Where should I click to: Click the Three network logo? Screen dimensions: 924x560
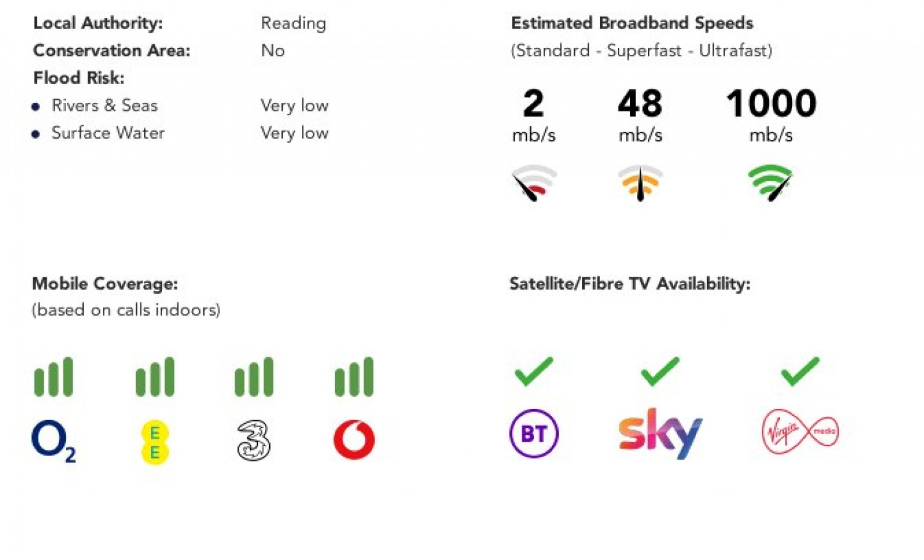tap(254, 440)
